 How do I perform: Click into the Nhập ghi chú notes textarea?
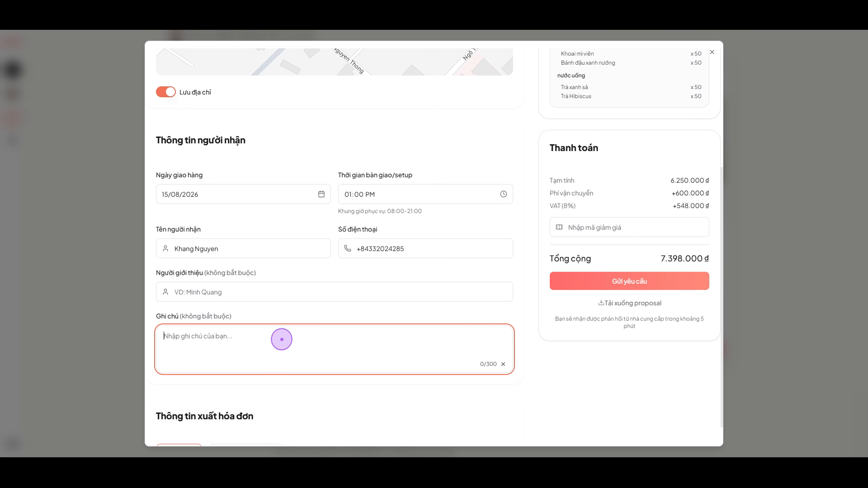335,349
